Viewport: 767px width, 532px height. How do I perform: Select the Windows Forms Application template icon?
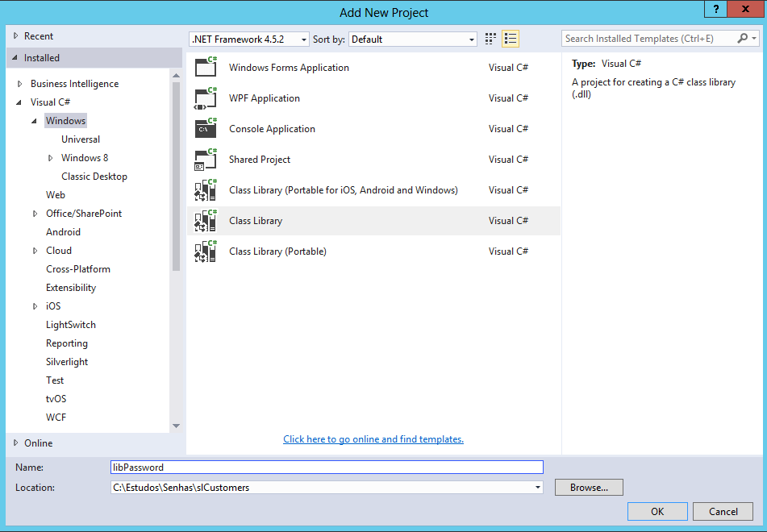(206, 67)
